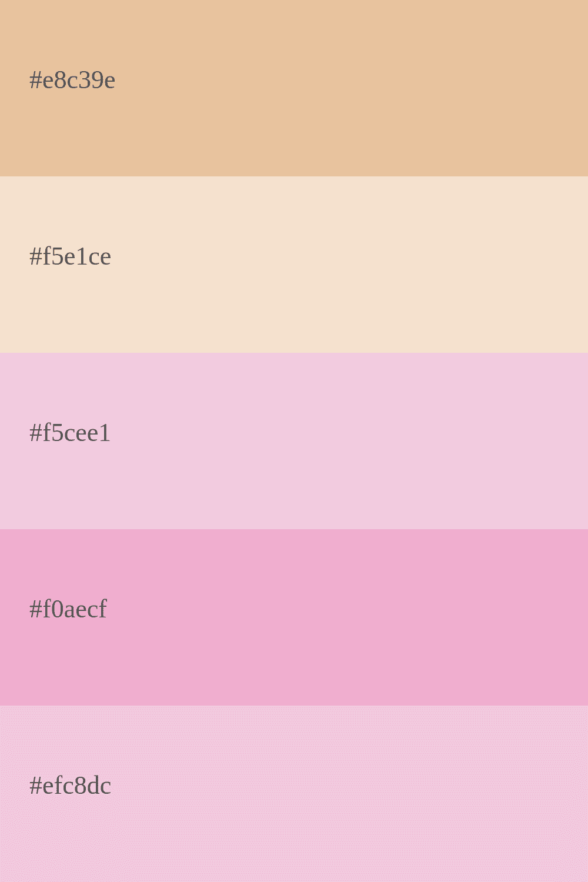Click the #e8c39e hex code text
Viewport: 588px width, 882px height.
coord(72,80)
